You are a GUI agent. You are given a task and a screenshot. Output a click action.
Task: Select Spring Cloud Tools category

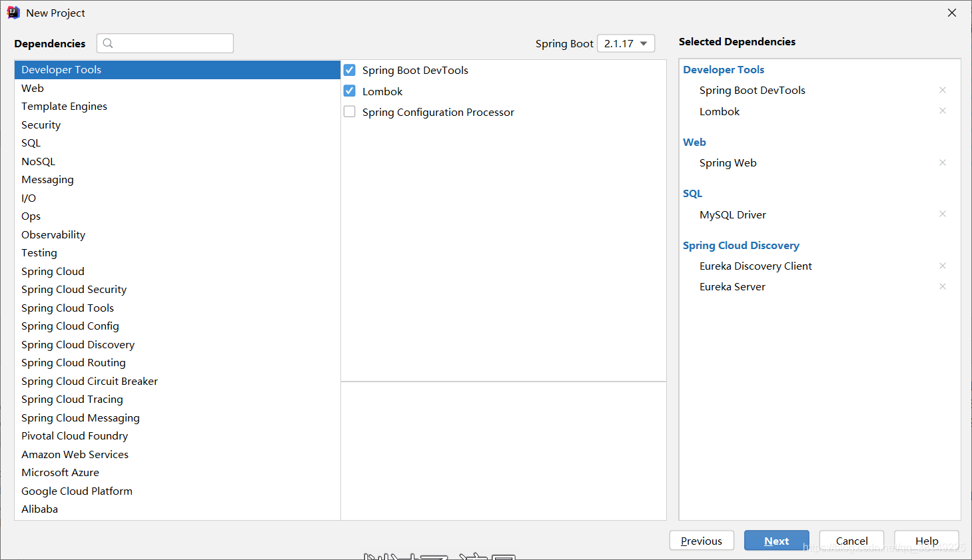pos(177,308)
